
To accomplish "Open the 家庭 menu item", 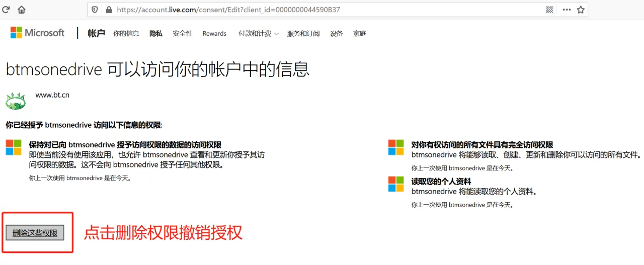I will click(360, 33).
